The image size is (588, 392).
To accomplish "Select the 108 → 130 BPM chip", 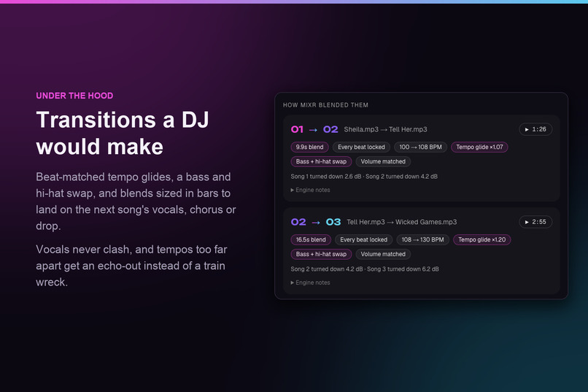I will tap(422, 239).
